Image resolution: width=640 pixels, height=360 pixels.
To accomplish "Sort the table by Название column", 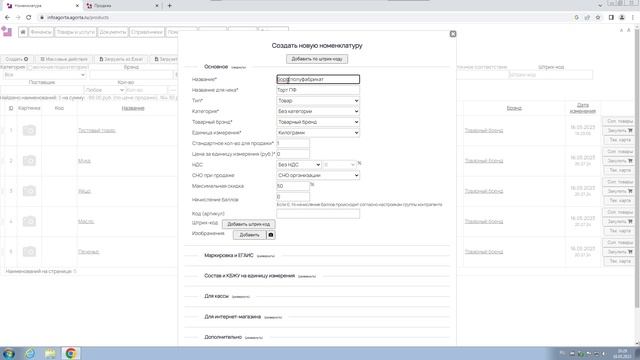I will 133,108.
